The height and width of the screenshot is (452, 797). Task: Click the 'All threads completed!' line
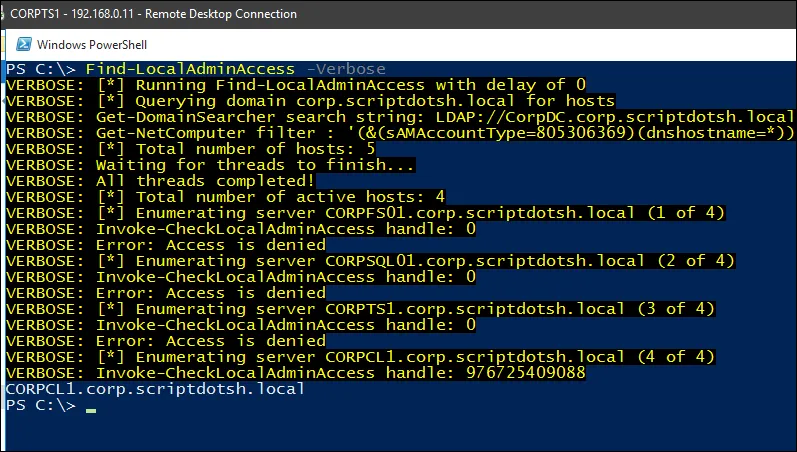pyautogui.click(x=161, y=181)
